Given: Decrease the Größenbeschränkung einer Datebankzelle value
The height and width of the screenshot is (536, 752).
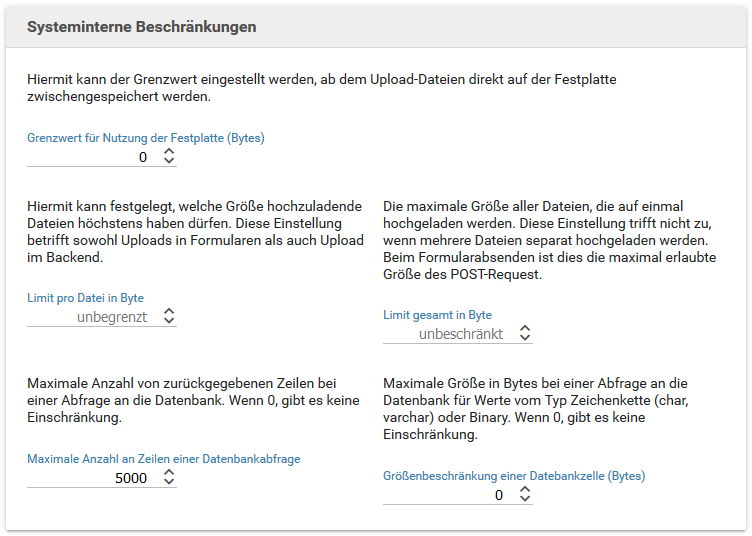Looking at the screenshot, I should (525, 499).
